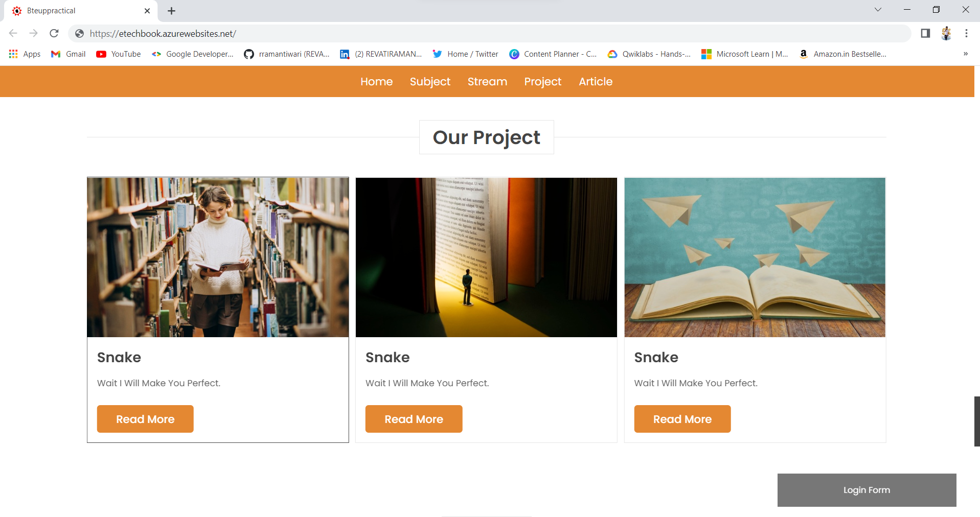980x517 pixels.
Task: Click the paper planes over book image
Action: coord(755,257)
